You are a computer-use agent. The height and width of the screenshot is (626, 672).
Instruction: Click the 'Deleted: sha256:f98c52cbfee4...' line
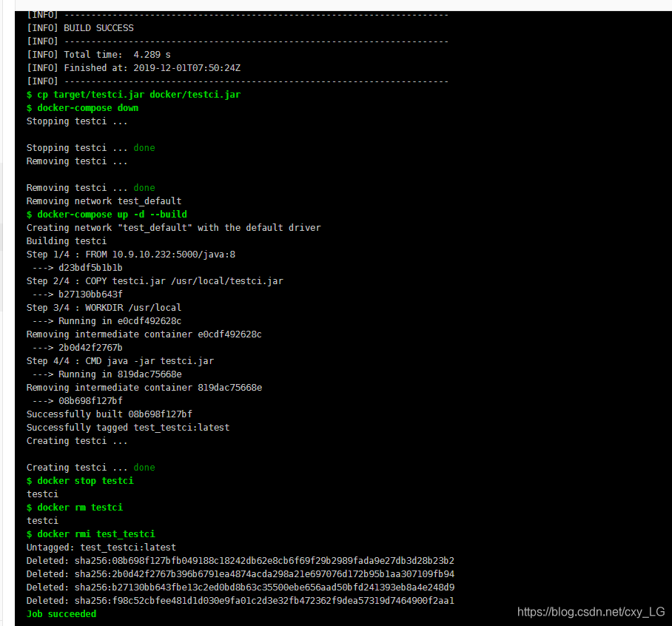click(x=241, y=600)
